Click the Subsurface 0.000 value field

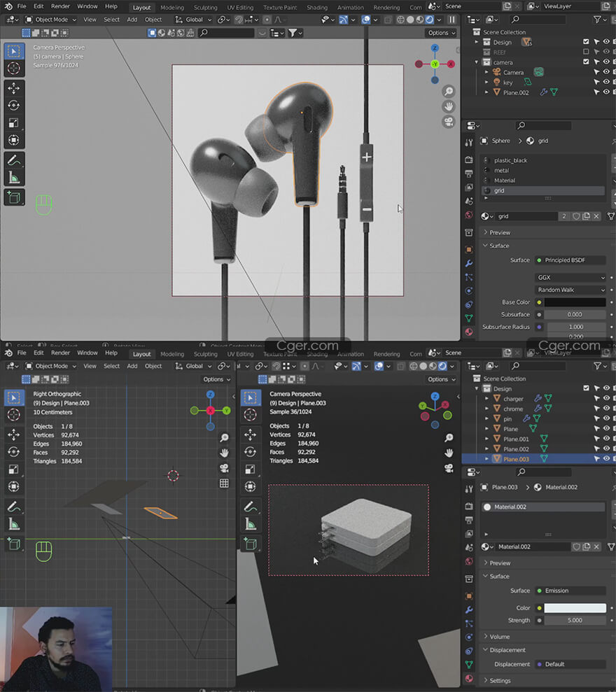[575, 315]
